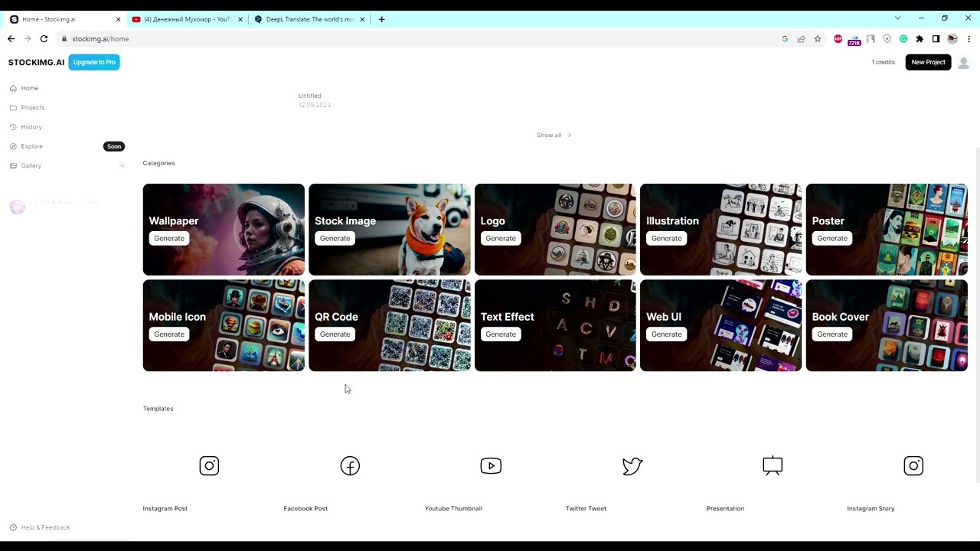
Task: Click Generate on the Illustration card
Action: (666, 238)
